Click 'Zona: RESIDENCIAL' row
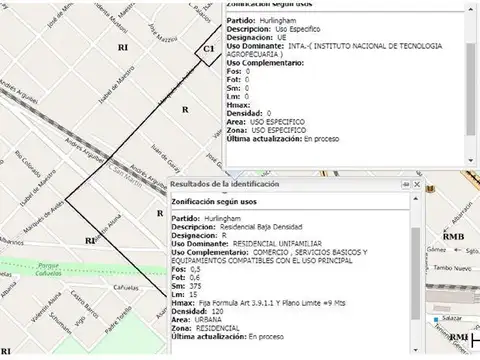The height and width of the screenshot is (360, 480). click(x=205, y=328)
